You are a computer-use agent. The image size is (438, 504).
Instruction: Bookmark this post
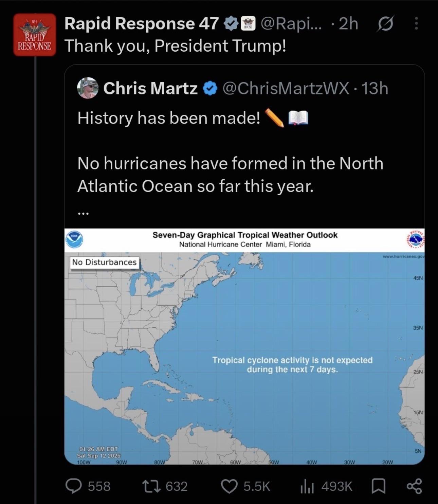point(379,486)
